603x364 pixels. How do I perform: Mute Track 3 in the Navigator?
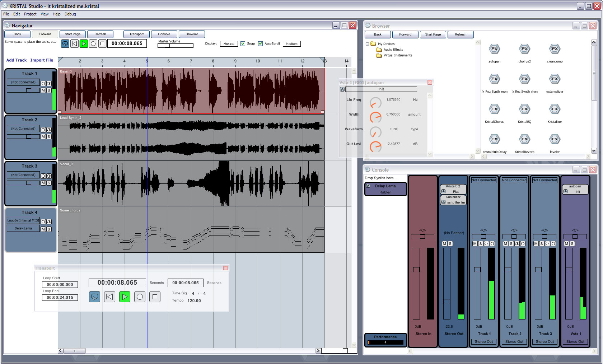[x=43, y=183]
